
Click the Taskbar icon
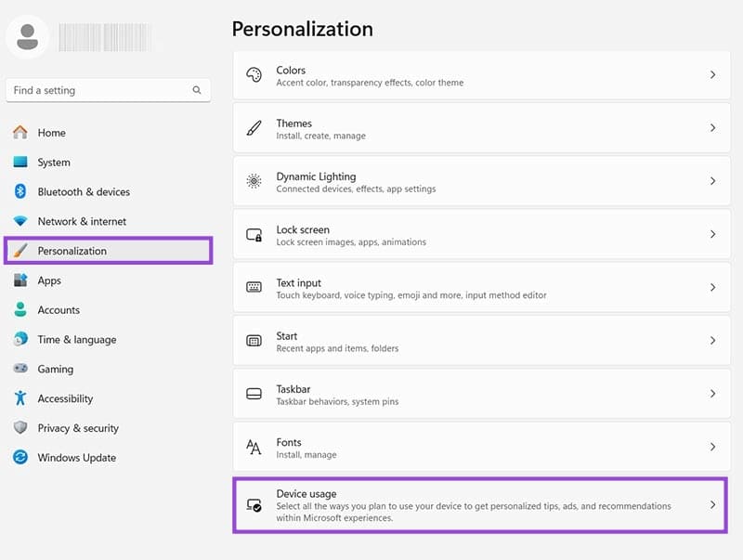pyautogui.click(x=254, y=394)
